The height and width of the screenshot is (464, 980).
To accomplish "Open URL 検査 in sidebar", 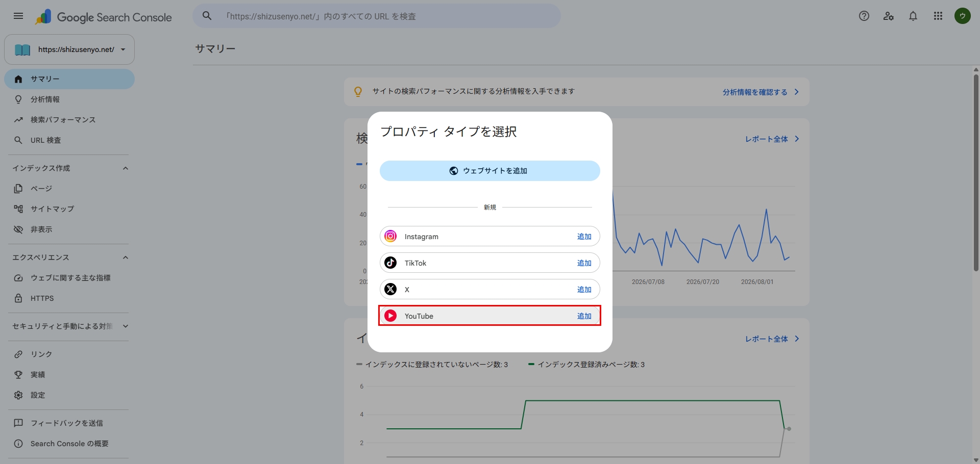I will coord(69,140).
